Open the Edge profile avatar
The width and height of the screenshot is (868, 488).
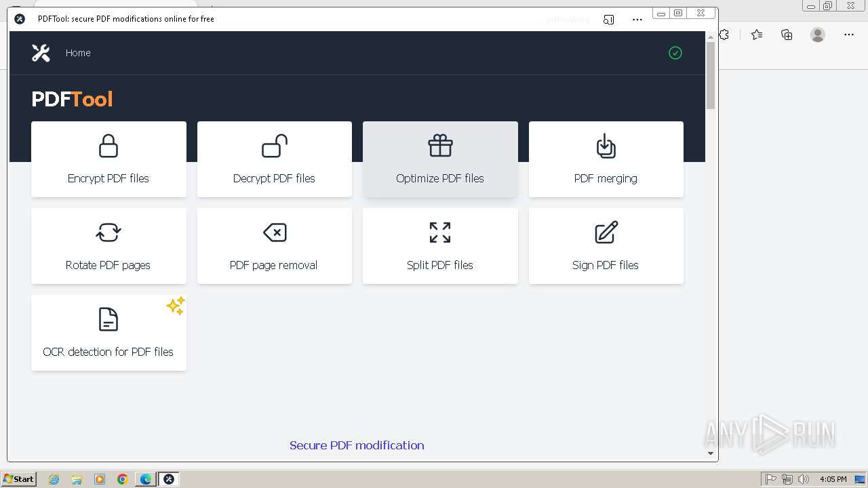click(818, 35)
